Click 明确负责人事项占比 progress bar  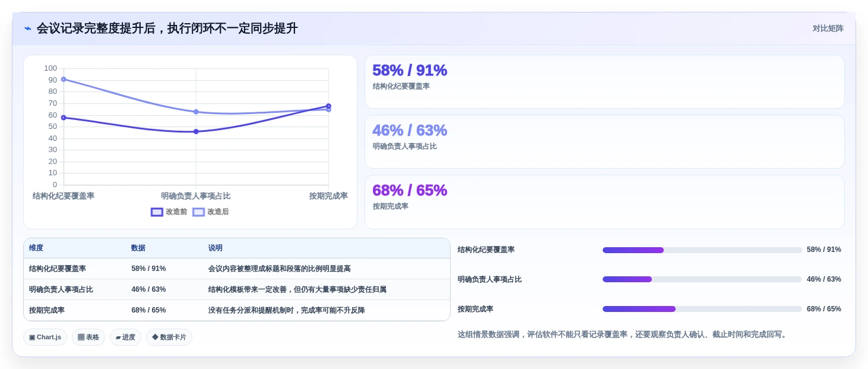702,279
